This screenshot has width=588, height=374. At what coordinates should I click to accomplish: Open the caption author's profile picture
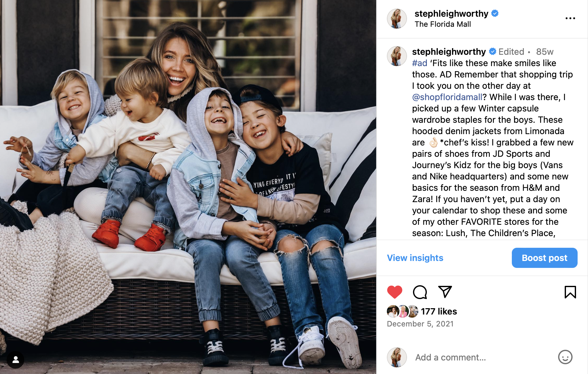coord(397,56)
